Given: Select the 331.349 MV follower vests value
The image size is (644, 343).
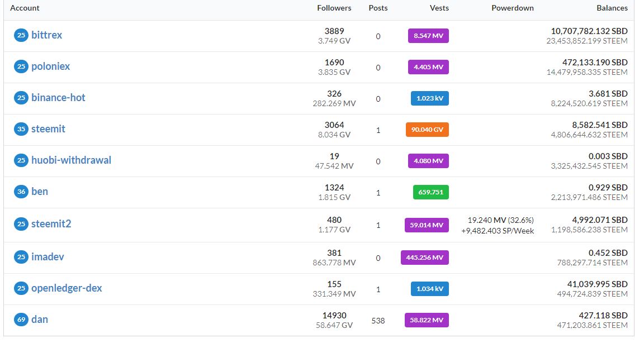Looking at the screenshot, I should point(334,294).
